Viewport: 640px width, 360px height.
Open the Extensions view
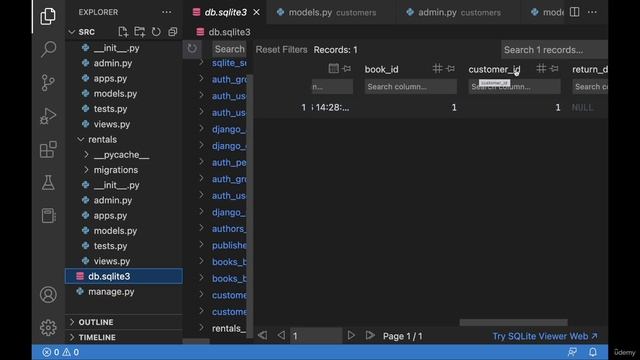48,149
